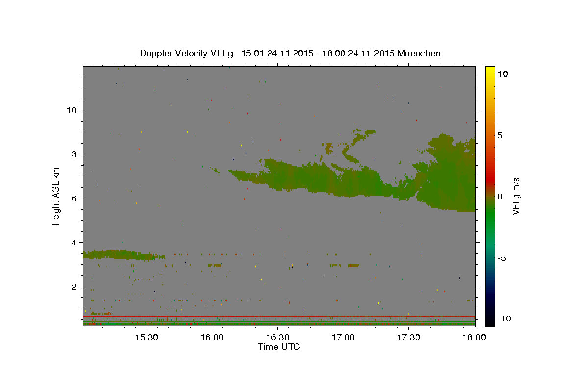The height and width of the screenshot is (392, 588).
Task: Click the 15:30 time tick label
Action: 147,338
